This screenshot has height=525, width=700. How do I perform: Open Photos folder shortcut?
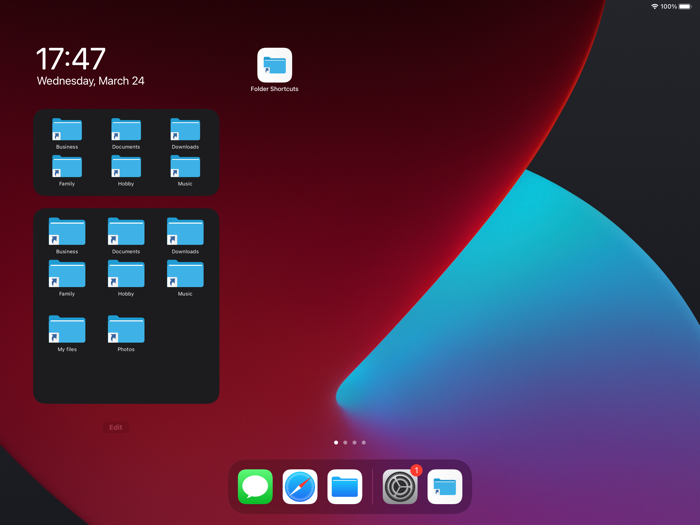coord(126,333)
